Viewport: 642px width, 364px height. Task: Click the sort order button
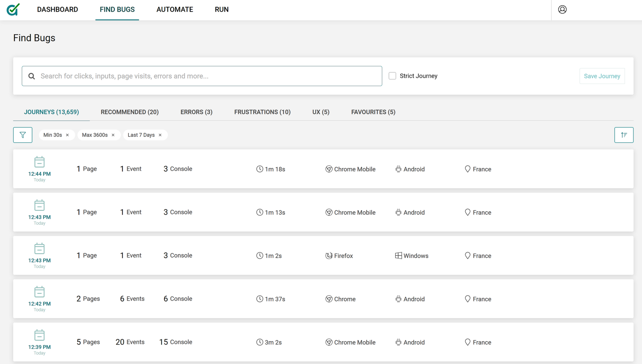(624, 135)
